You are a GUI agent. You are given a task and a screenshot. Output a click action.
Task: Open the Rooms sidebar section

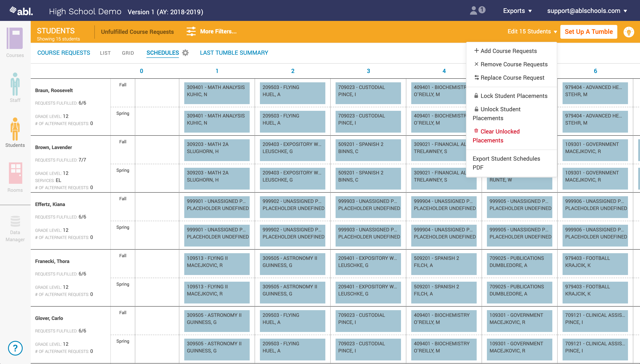[15, 177]
